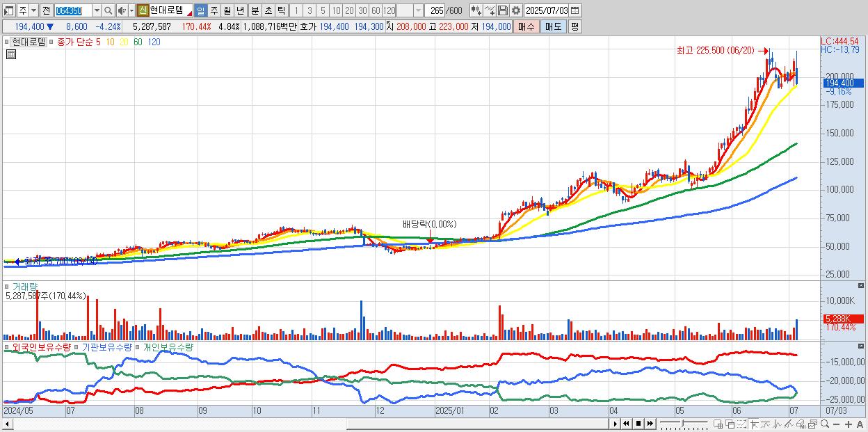This screenshot has width=868, height=432.
Task: Click the top-left window layout icon
Action: [x=9, y=10]
